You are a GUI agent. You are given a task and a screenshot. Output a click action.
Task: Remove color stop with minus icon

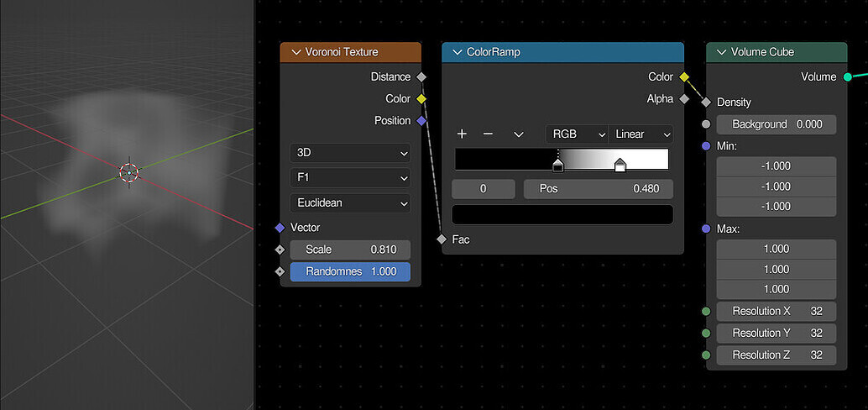pos(488,134)
